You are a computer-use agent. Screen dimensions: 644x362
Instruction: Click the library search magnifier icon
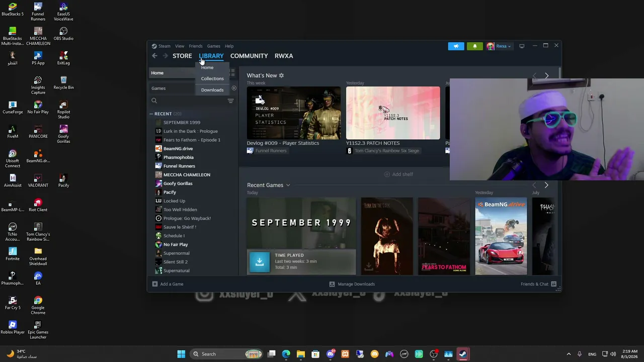(154, 101)
